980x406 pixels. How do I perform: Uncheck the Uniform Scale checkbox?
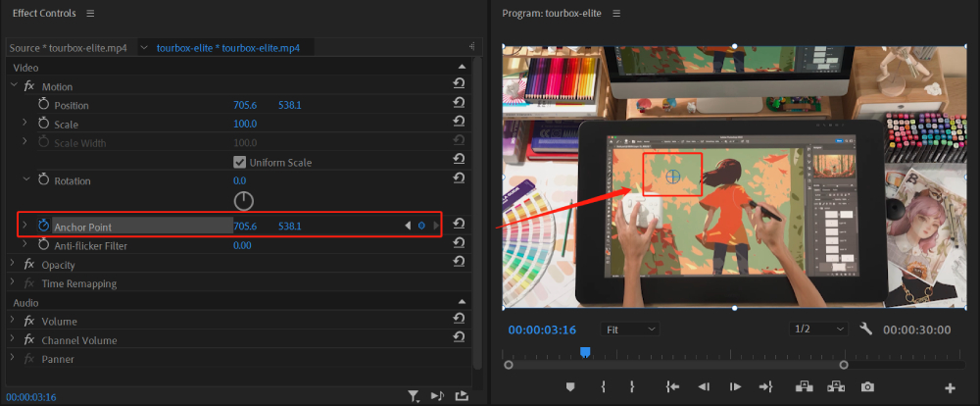tap(239, 162)
